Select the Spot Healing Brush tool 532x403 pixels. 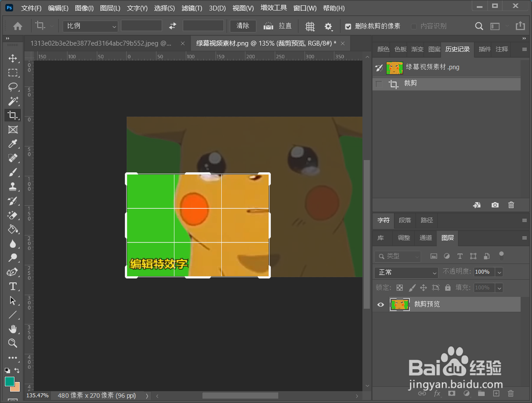click(x=13, y=158)
